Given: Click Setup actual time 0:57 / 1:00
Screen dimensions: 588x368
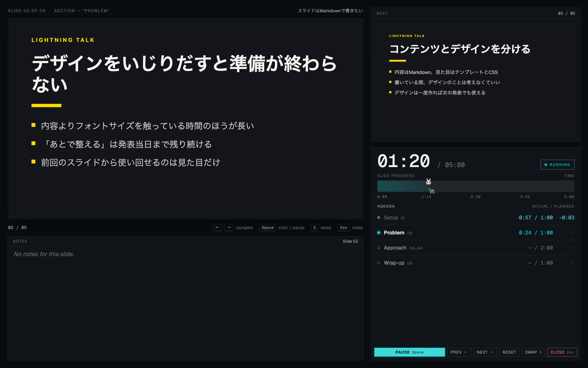Looking at the screenshot, I should [536, 218].
